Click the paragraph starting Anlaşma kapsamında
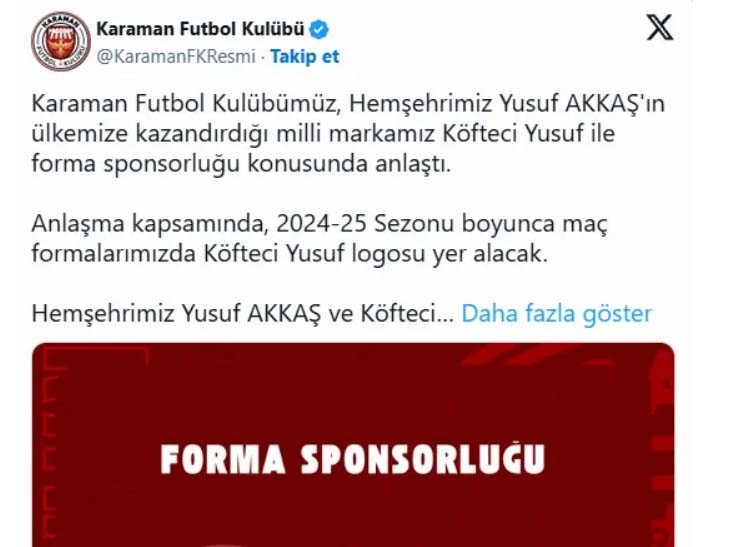 319,239
